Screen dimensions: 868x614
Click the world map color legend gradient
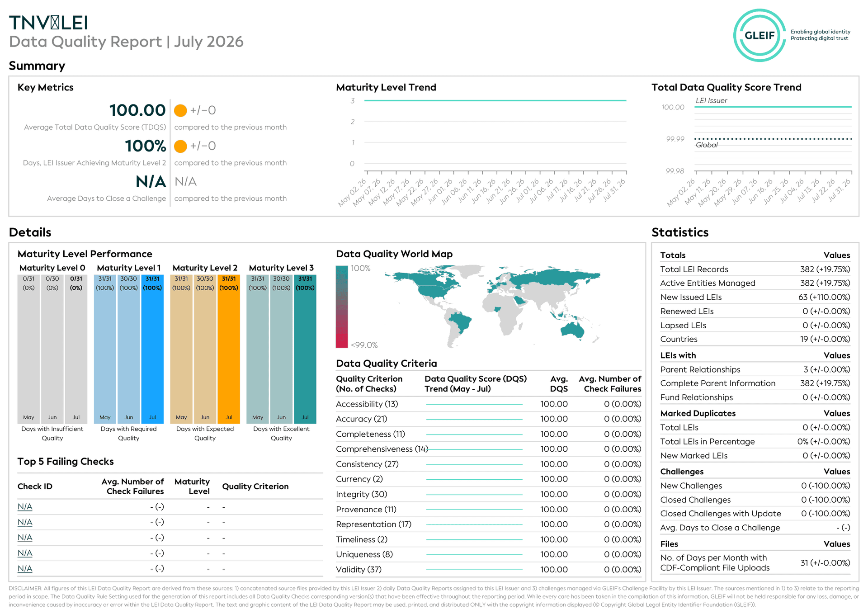(x=342, y=307)
